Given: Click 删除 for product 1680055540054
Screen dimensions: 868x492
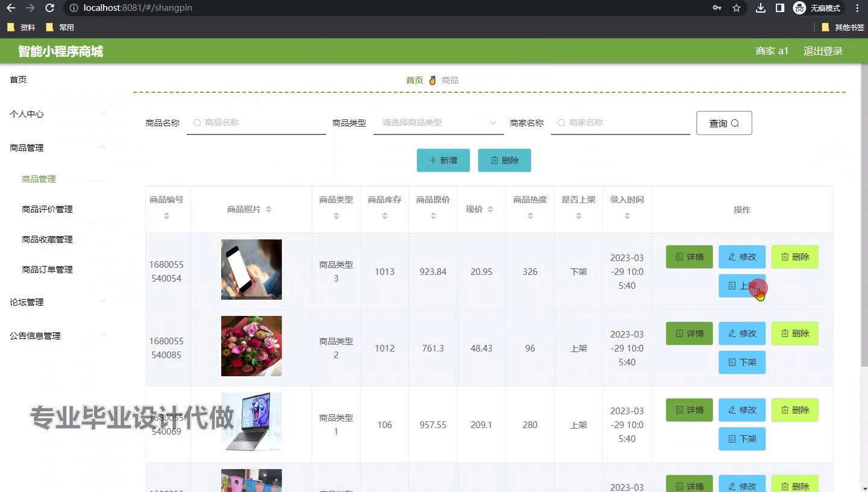Looking at the screenshot, I should (795, 257).
